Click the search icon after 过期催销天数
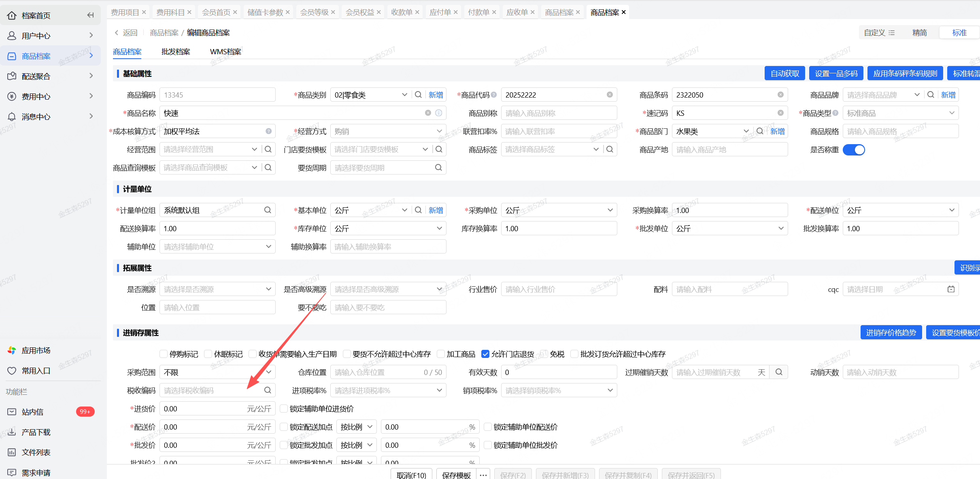This screenshot has width=980, height=479. (779, 372)
